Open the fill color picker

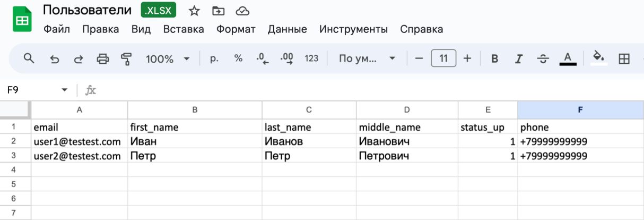pyautogui.click(x=599, y=57)
